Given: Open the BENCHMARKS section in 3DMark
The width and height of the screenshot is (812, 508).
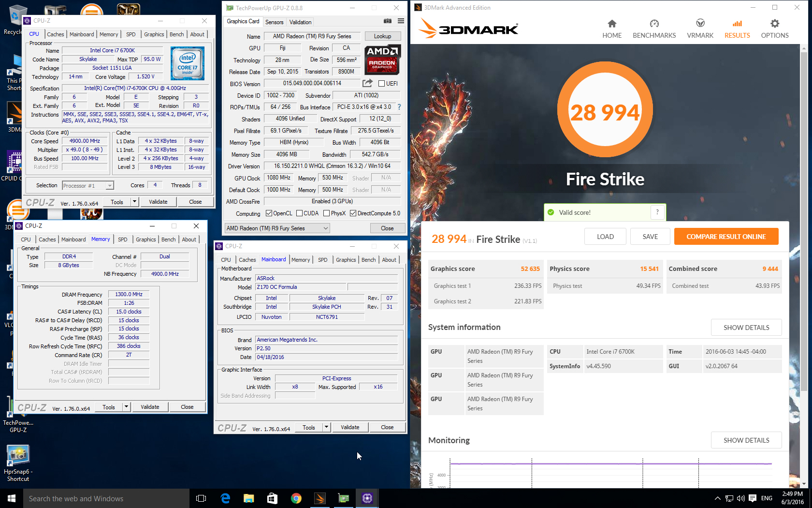Looking at the screenshot, I should pyautogui.click(x=654, y=29).
